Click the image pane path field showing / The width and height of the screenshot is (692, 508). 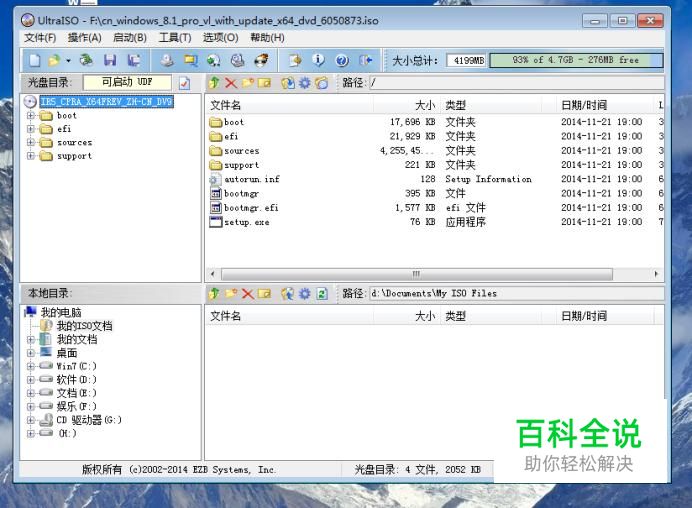516,83
